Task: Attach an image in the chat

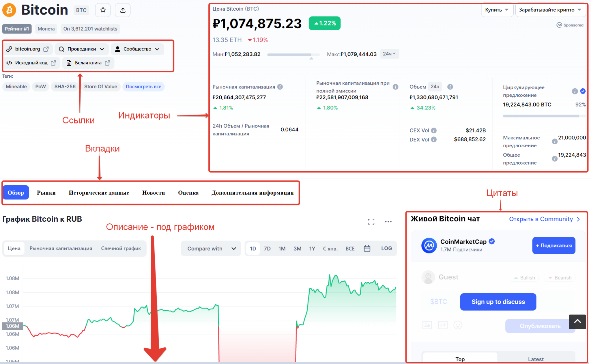Action: coord(427,325)
